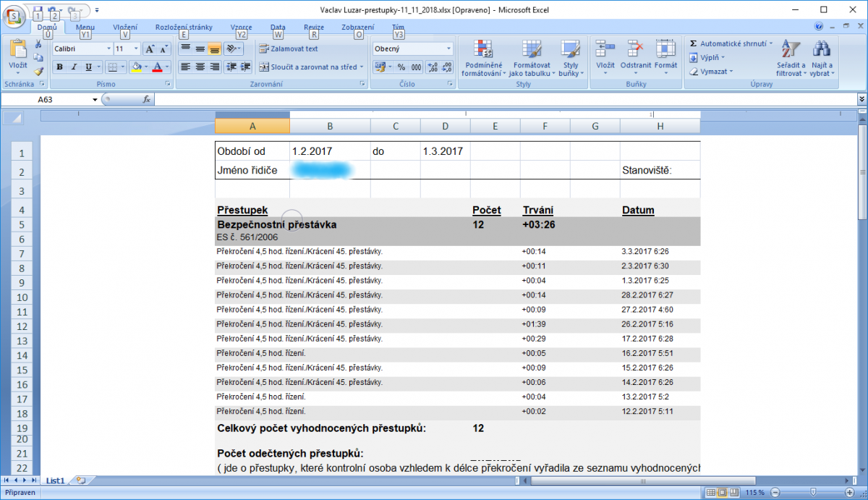The height and width of the screenshot is (500, 868).
Task: Apply the cell borders button
Action: coord(112,67)
